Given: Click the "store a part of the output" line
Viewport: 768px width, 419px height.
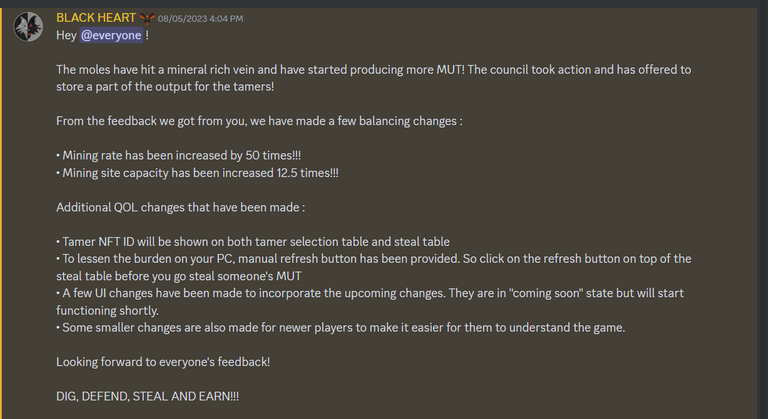Looking at the screenshot, I should pyautogui.click(x=165, y=87).
